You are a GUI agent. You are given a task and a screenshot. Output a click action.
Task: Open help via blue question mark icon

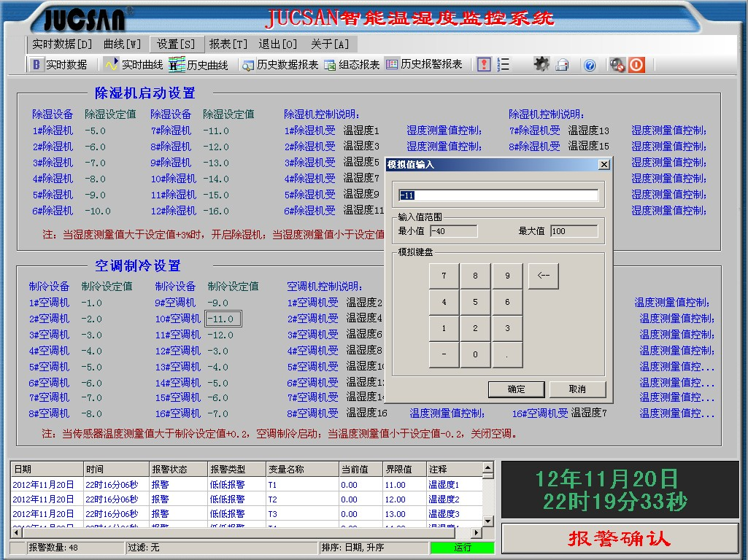click(589, 65)
